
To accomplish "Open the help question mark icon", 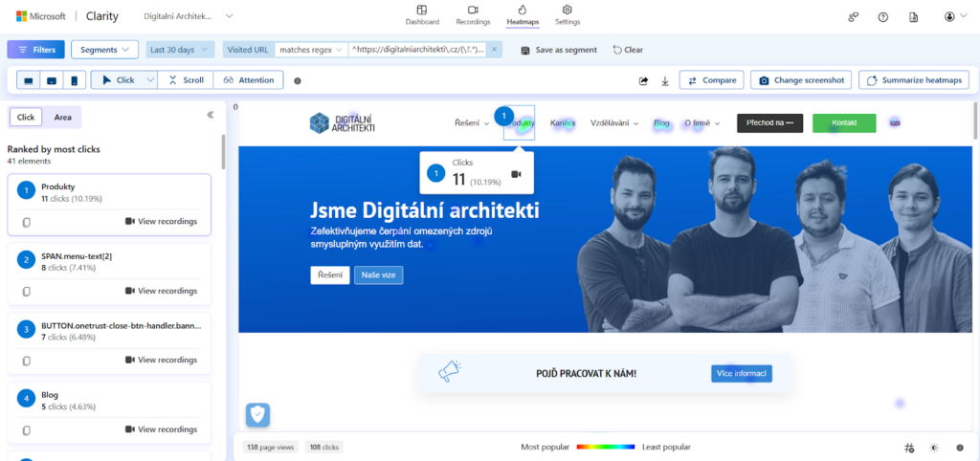I will click(x=883, y=17).
